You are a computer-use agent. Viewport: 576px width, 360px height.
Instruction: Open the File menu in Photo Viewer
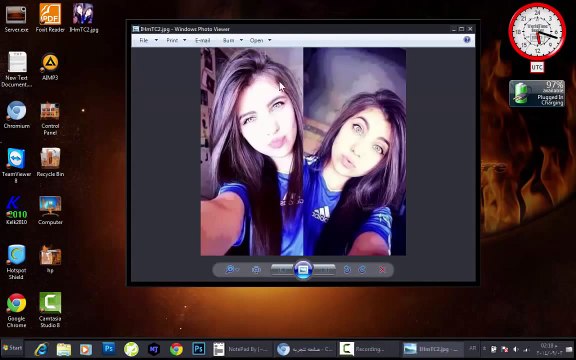click(x=148, y=40)
